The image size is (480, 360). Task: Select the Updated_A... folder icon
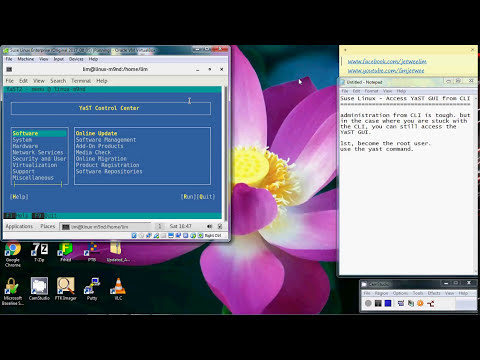point(118,252)
